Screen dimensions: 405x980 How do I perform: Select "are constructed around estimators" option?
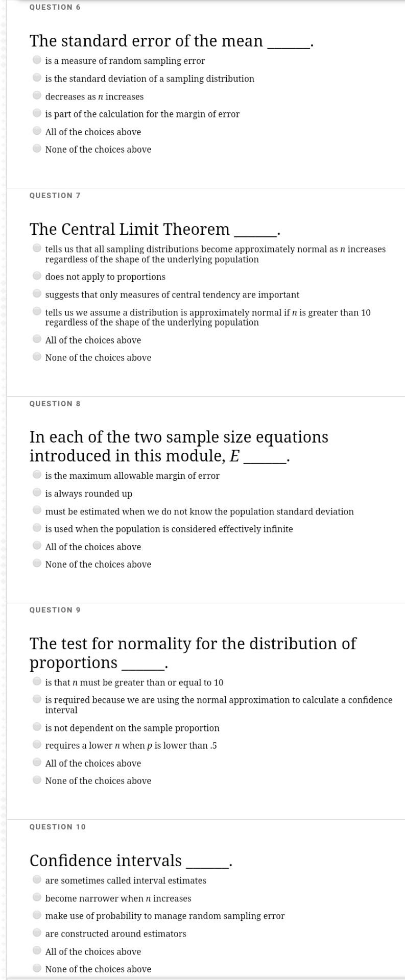[37, 933]
